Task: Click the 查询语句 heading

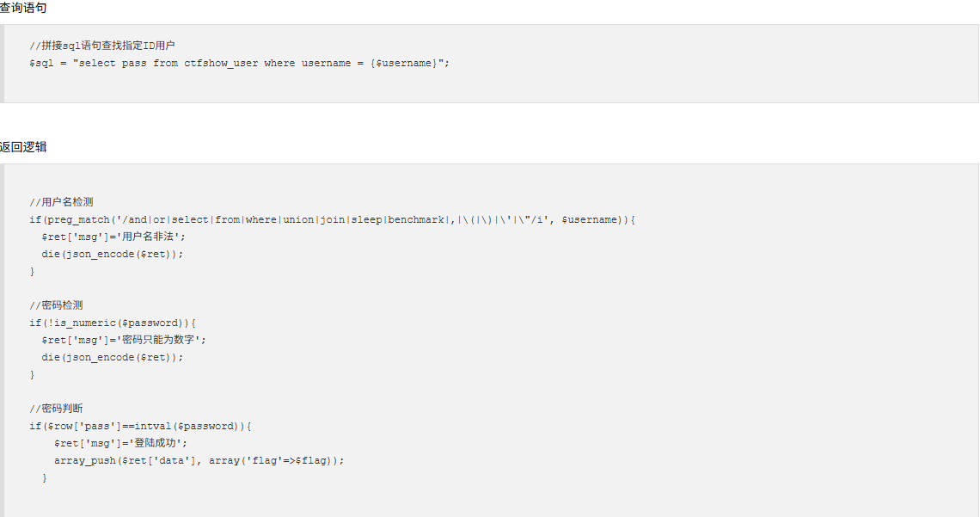Action: click(x=23, y=8)
